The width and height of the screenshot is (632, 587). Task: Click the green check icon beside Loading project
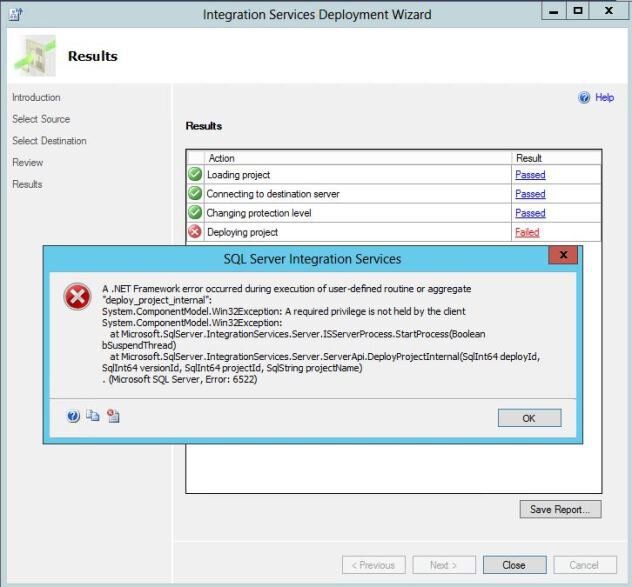pyautogui.click(x=195, y=174)
